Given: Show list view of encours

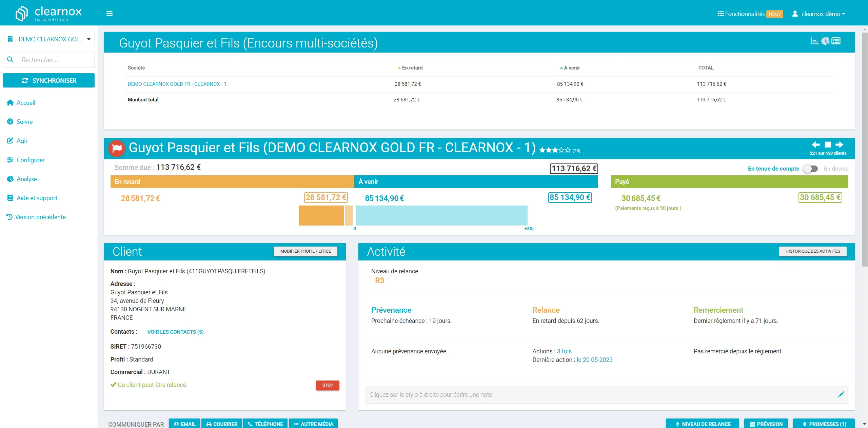Looking at the screenshot, I should pos(836,41).
